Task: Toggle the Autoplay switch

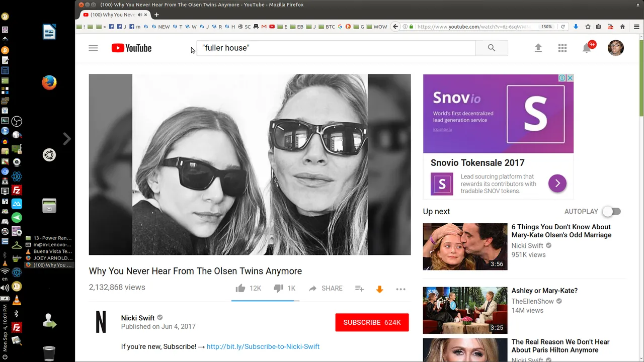Action: click(612, 212)
